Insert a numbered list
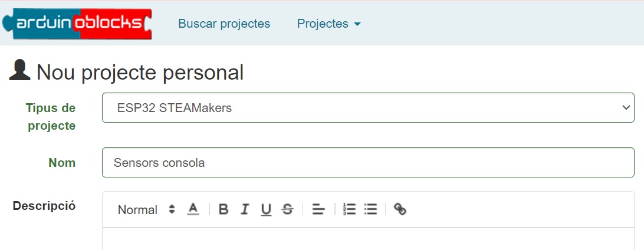The height and width of the screenshot is (250, 644). click(350, 209)
